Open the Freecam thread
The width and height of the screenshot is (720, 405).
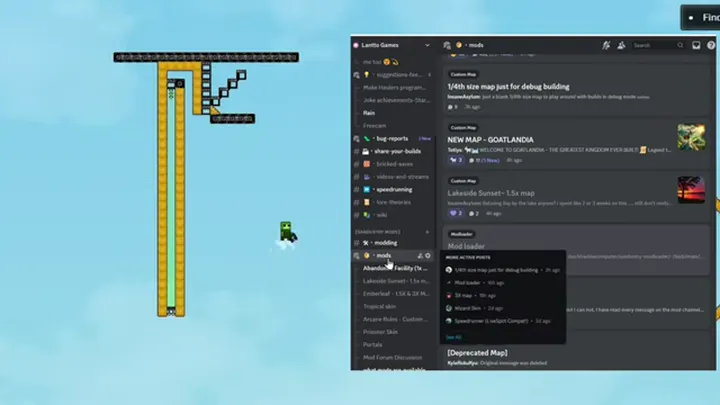click(374, 125)
